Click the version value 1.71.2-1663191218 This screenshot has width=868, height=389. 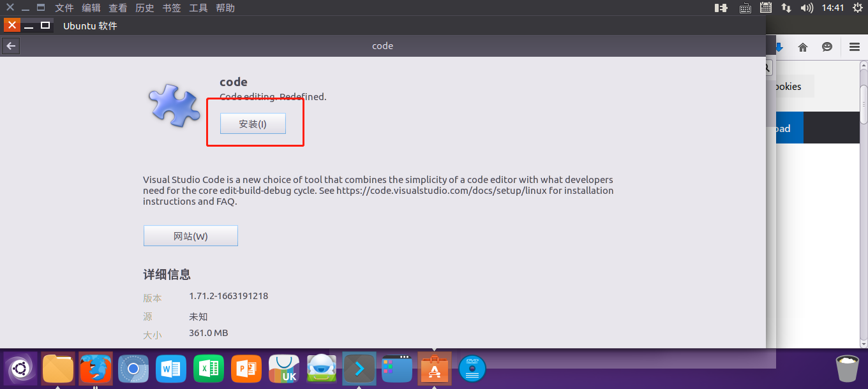point(228,296)
